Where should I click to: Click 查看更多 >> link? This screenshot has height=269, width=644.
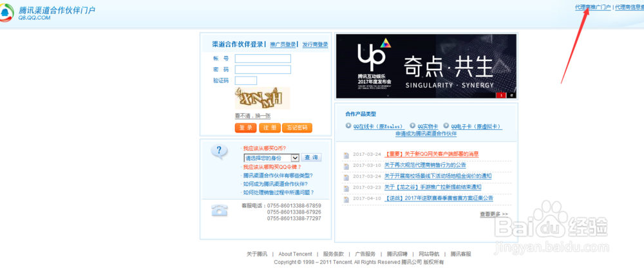click(494, 214)
